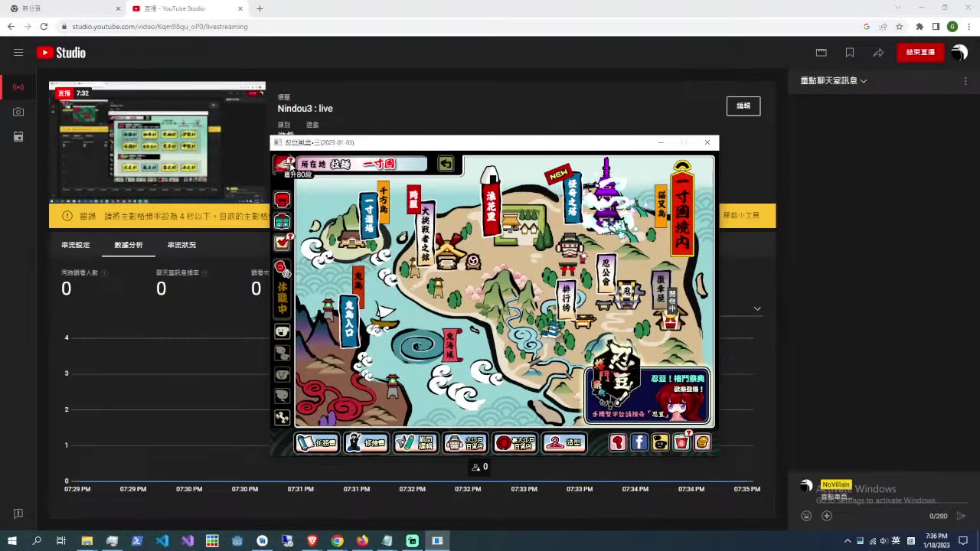
Task: Bookmark this page with star icon
Action: coord(900,26)
